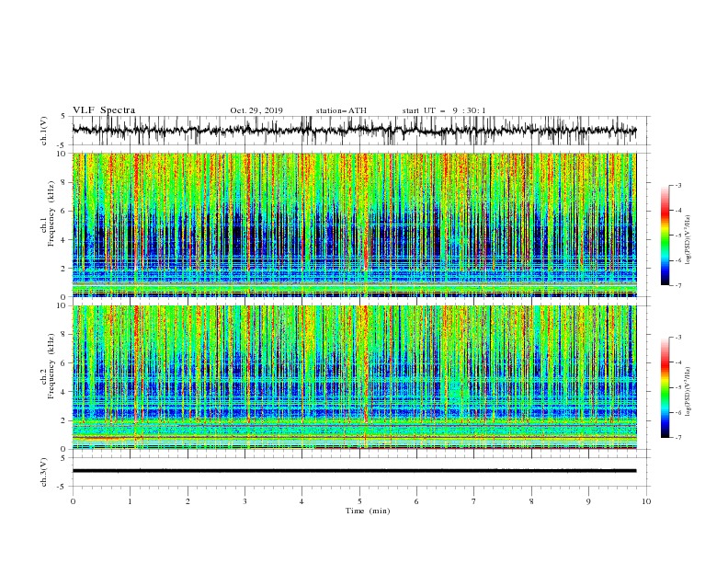This screenshot has height=563, width=728.
Task: Click the "9" tick on the time axis
Action: click(588, 501)
